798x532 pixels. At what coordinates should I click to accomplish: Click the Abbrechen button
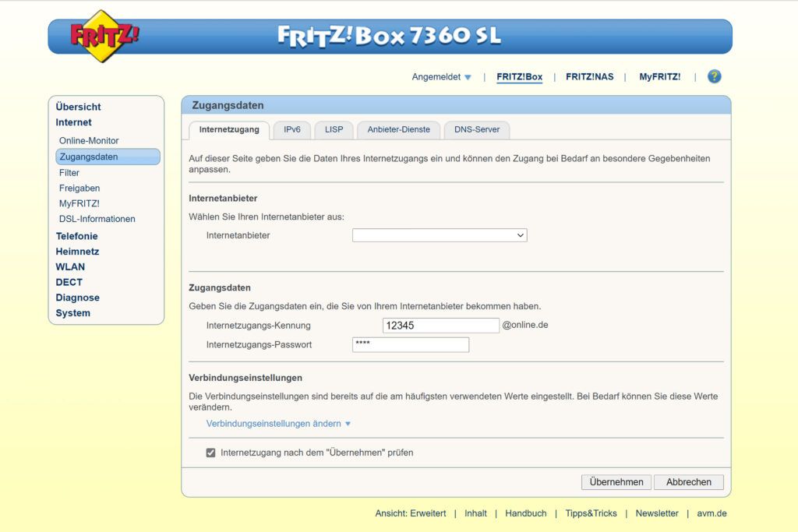[x=688, y=482]
